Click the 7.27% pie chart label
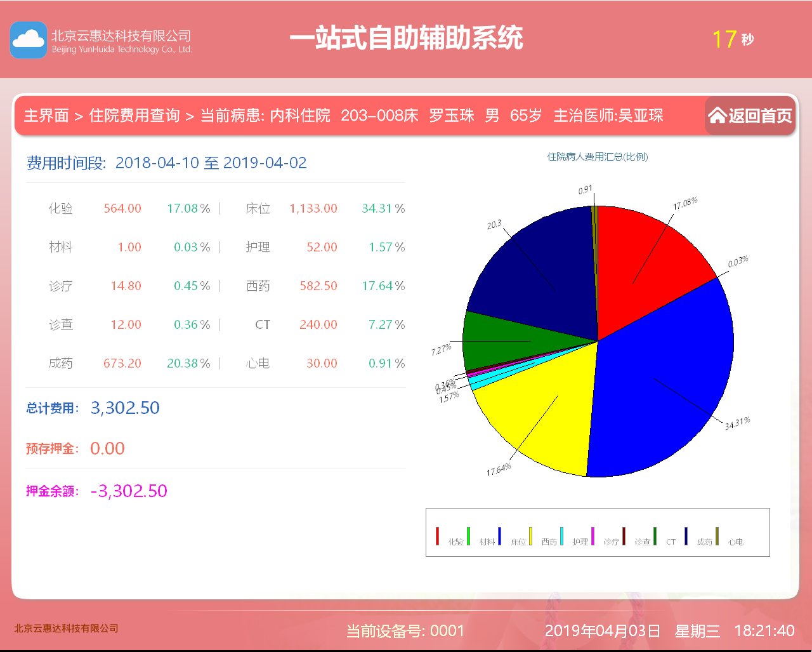This screenshot has height=652, width=812. pyautogui.click(x=441, y=349)
